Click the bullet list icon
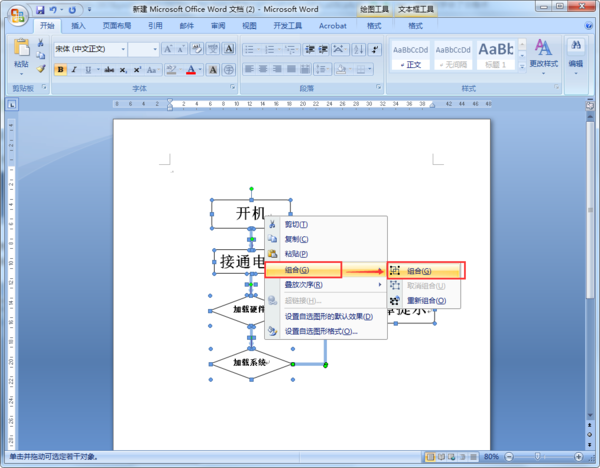 (x=251, y=49)
